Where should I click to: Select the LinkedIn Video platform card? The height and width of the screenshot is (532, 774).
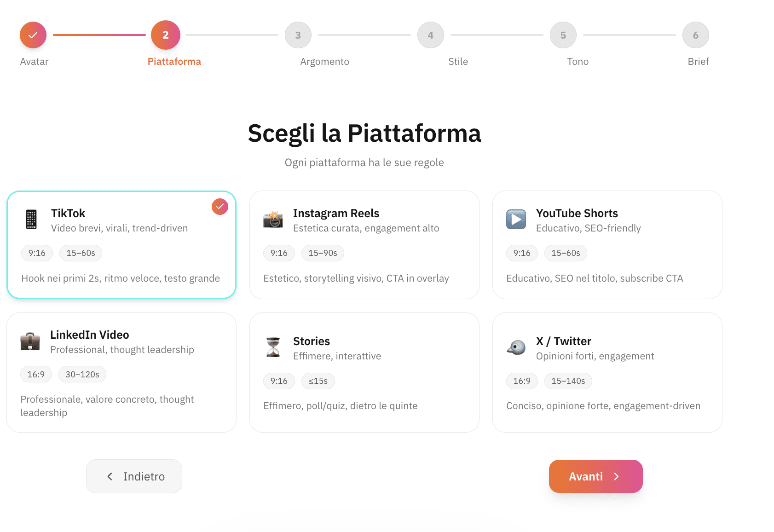click(x=121, y=372)
